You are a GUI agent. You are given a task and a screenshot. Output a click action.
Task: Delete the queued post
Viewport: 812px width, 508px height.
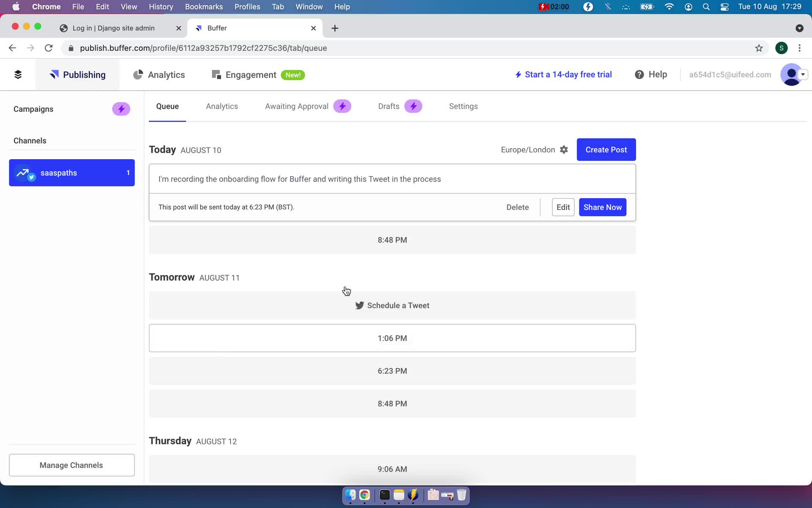[x=518, y=207]
